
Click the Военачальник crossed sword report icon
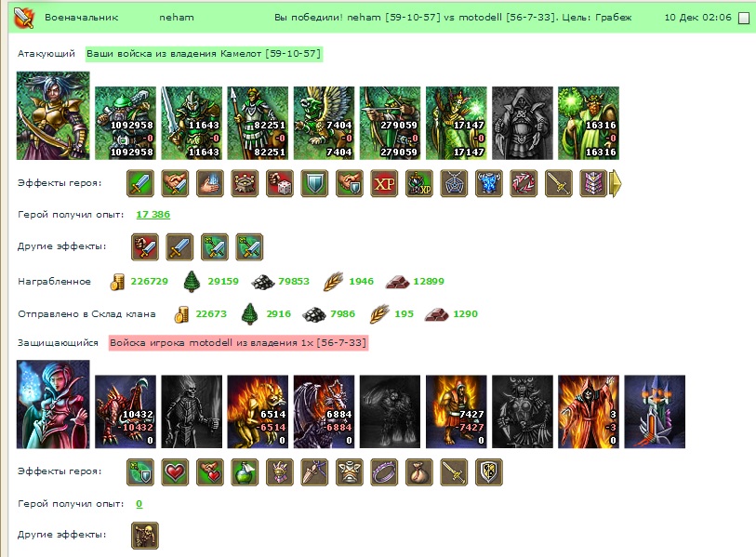(x=23, y=18)
